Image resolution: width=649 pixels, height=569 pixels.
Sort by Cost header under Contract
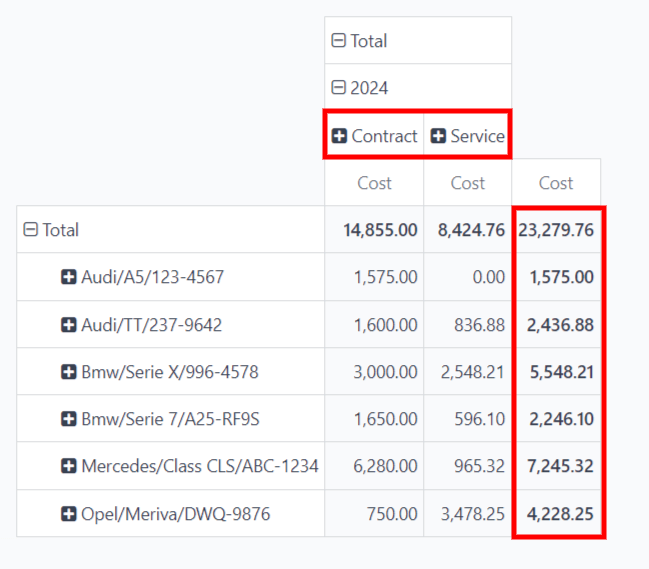coord(374,183)
